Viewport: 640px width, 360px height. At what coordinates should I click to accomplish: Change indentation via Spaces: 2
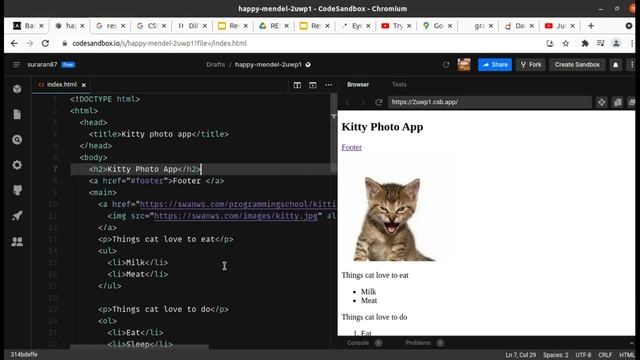pos(556,355)
